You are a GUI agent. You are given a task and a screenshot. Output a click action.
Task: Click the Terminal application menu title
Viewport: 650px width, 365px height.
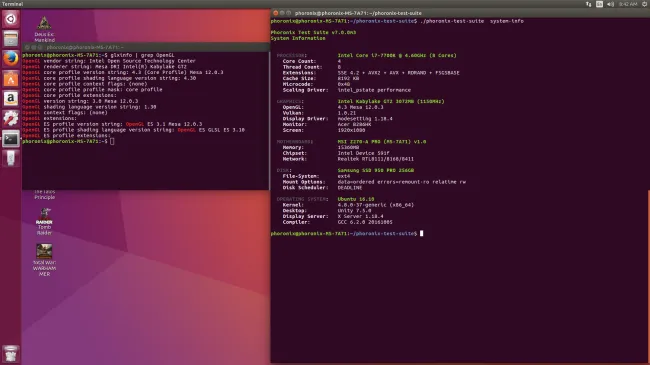coord(12,4)
